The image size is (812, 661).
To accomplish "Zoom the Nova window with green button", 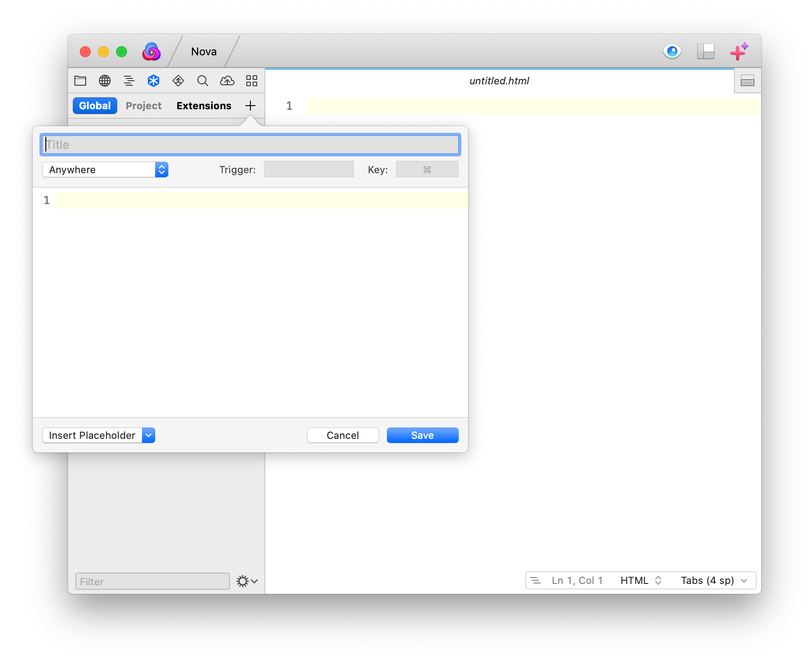I will tap(122, 52).
